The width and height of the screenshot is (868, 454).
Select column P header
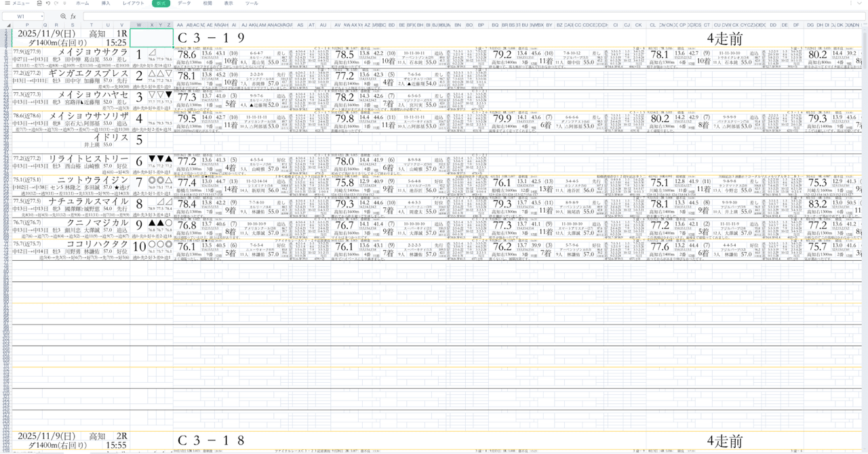coord(26,25)
